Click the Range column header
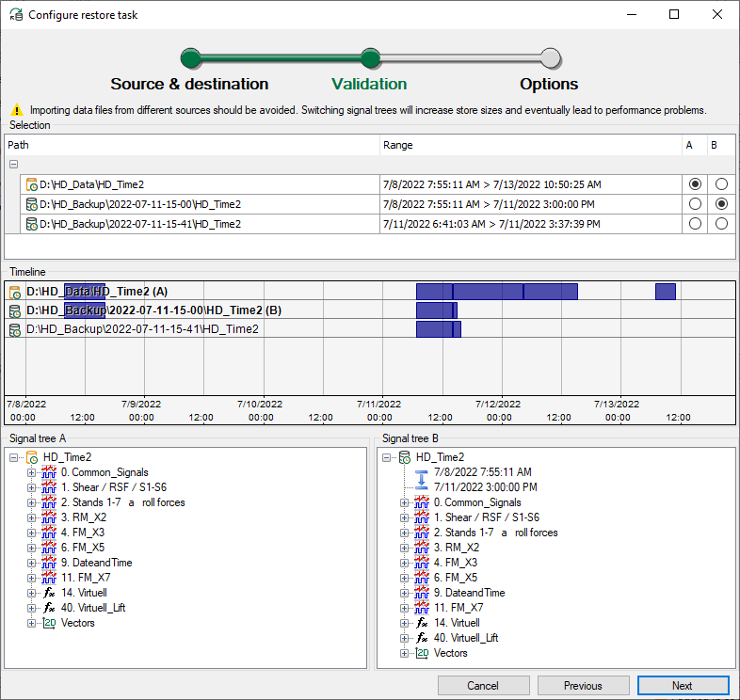 (397, 145)
